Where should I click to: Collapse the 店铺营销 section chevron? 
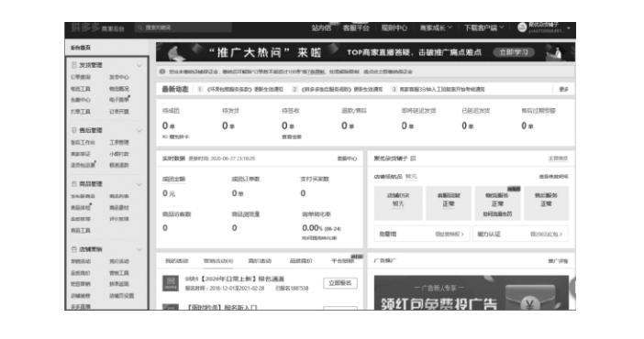[x=139, y=249]
